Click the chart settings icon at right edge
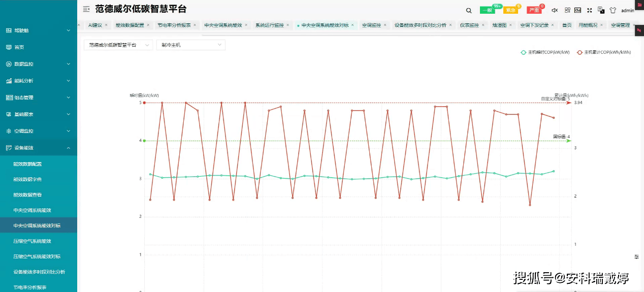Image resolution: width=644 pixels, height=292 pixels. click(x=636, y=257)
